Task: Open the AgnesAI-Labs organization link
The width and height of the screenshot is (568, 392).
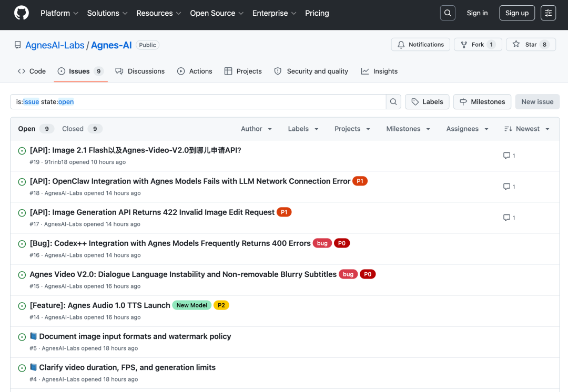Action: (x=55, y=45)
